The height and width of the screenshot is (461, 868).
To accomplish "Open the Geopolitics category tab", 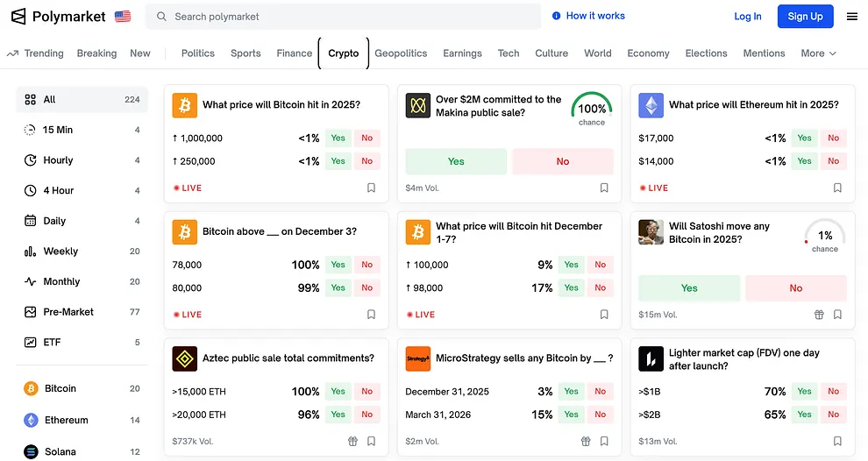I will (401, 53).
